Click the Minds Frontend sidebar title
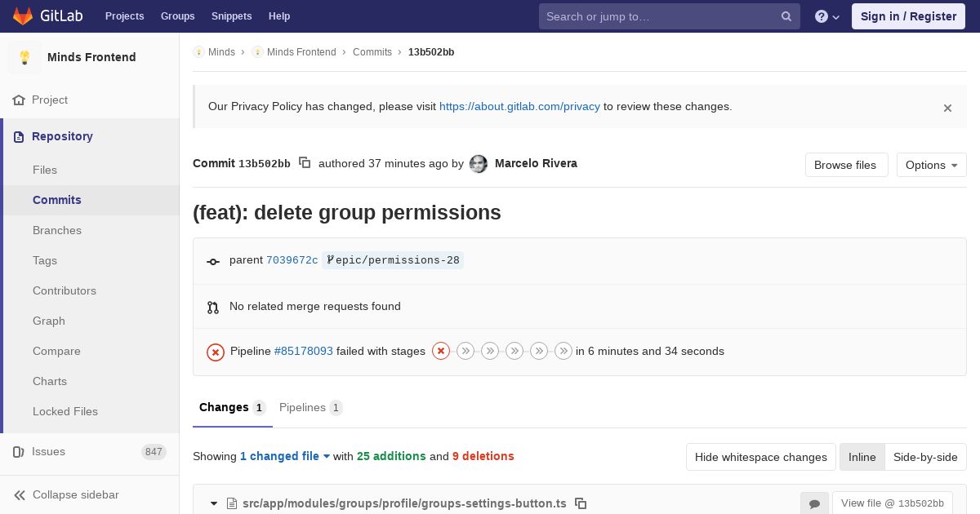 [91, 57]
